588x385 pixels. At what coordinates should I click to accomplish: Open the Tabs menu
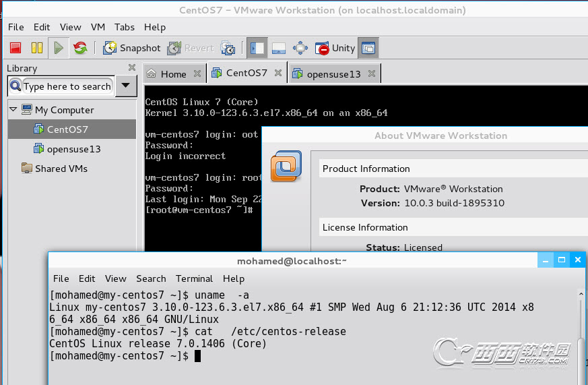tap(125, 27)
